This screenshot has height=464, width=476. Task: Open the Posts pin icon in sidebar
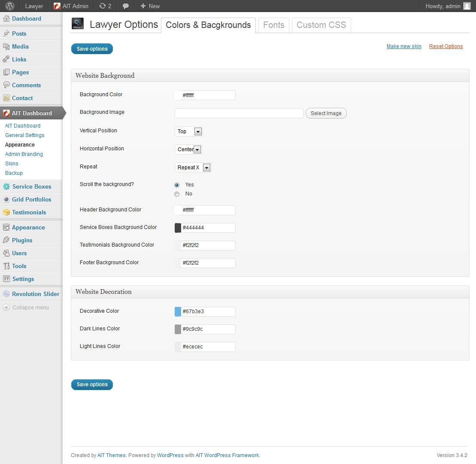[6, 34]
